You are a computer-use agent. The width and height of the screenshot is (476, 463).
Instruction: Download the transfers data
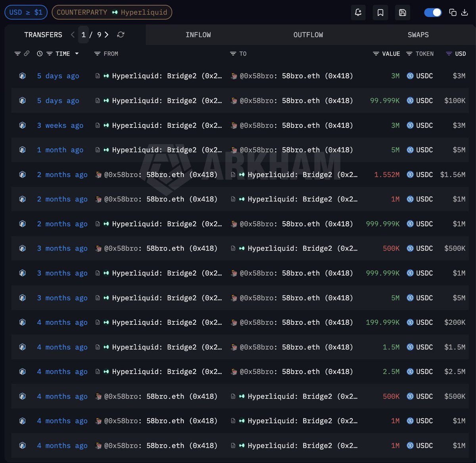pos(464,12)
